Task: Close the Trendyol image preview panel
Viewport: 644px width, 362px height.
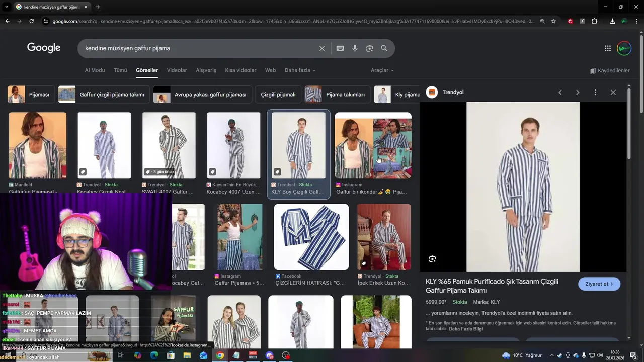Action: click(613, 92)
